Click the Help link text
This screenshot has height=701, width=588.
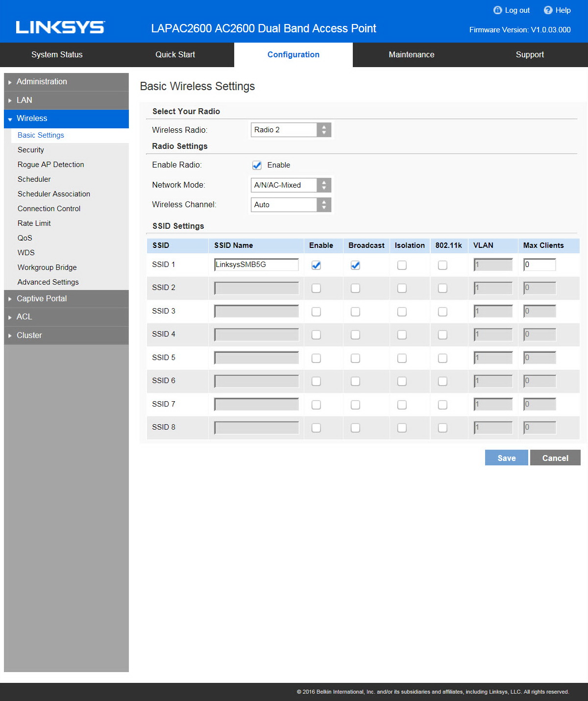[x=563, y=10]
